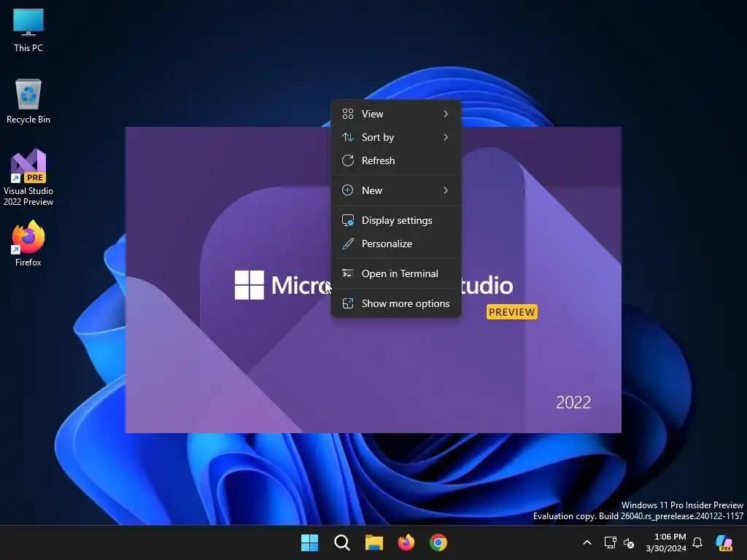Image resolution: width=747 pixels, height=560 pixels.
Task: Expand the arrow beside New
Action: (x=446, y=190)
